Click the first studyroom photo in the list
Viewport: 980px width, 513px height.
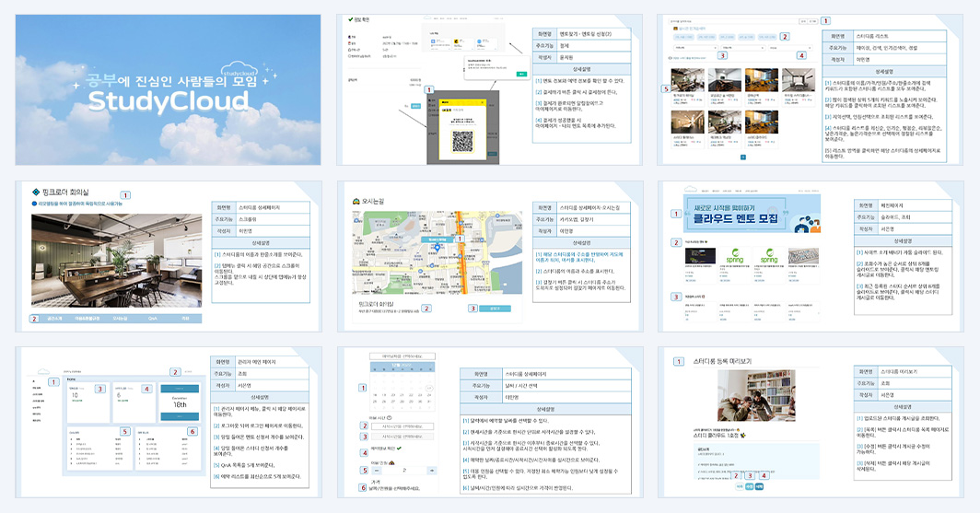(x=687, y=81)
